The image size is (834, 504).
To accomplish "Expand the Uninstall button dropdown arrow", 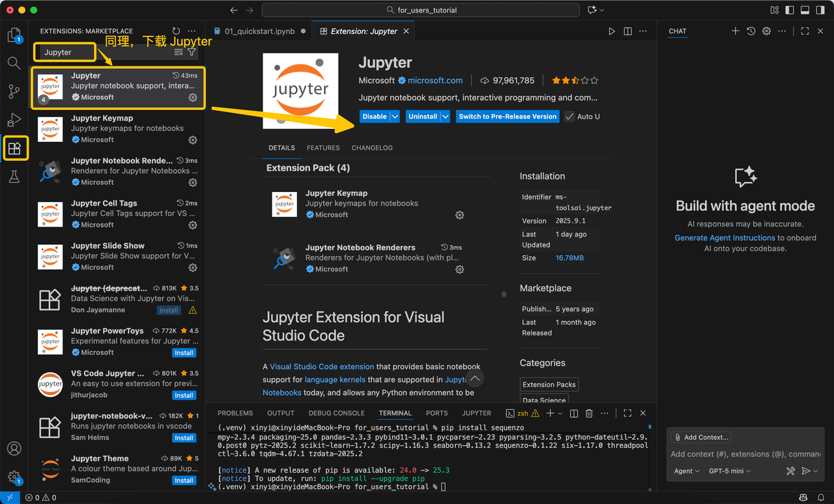I will (x=445, y=117).
